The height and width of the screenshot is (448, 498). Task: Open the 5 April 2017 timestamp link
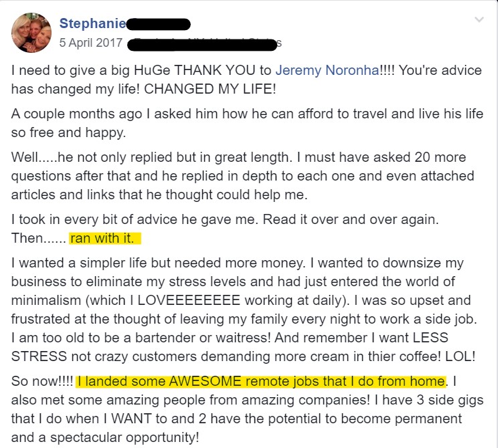[91, 43]
